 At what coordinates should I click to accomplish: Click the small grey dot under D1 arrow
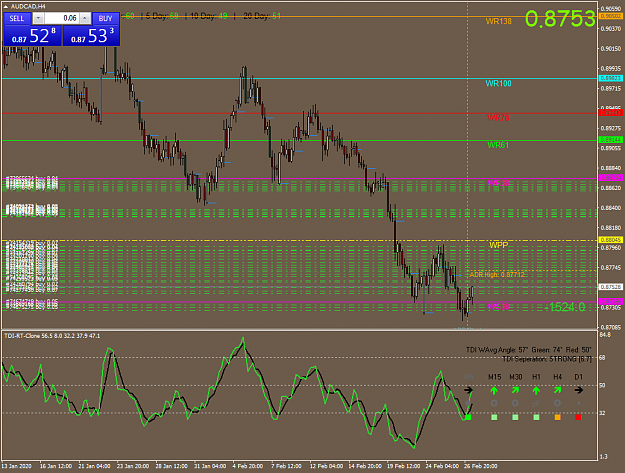pyautogui.click(x=579, y=403)
